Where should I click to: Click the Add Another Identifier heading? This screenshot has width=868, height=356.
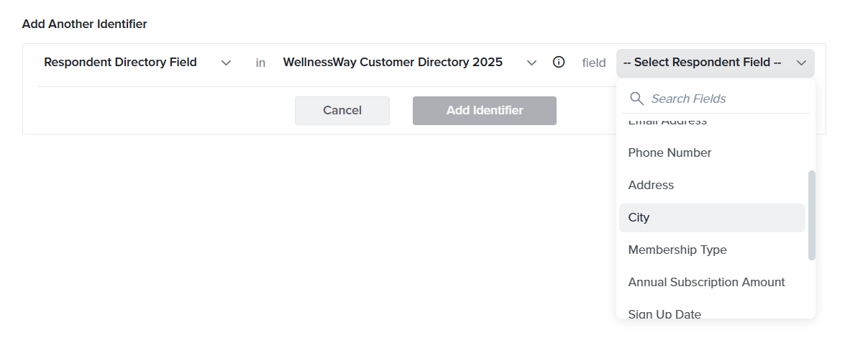point(85,24)
